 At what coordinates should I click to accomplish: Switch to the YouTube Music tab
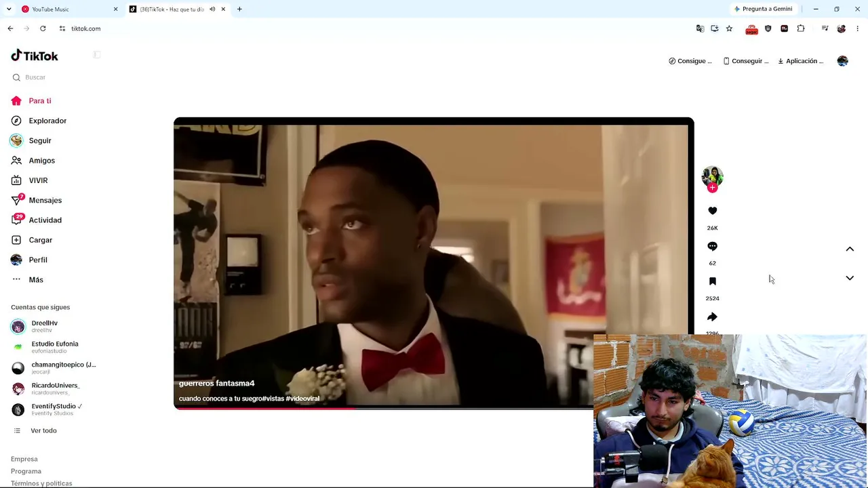(x=68, y=9)
